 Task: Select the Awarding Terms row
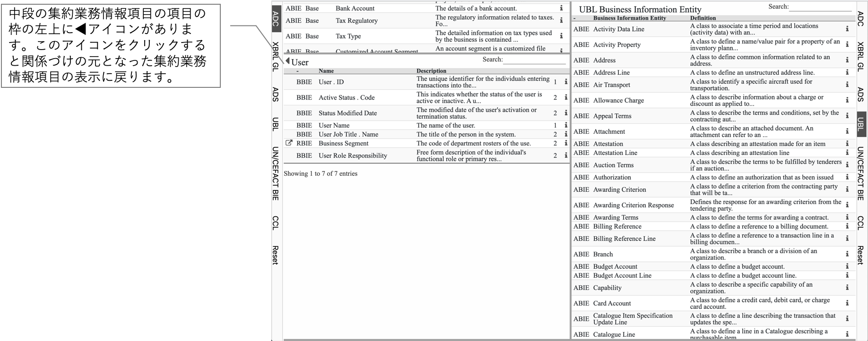pyautogui.click(x=712, y=217)
